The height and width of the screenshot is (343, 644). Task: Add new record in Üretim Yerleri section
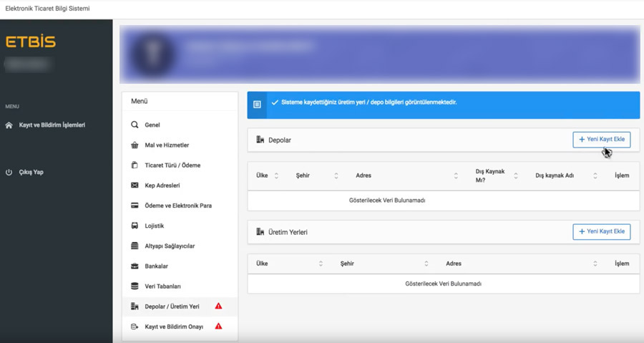pos(602,232)
